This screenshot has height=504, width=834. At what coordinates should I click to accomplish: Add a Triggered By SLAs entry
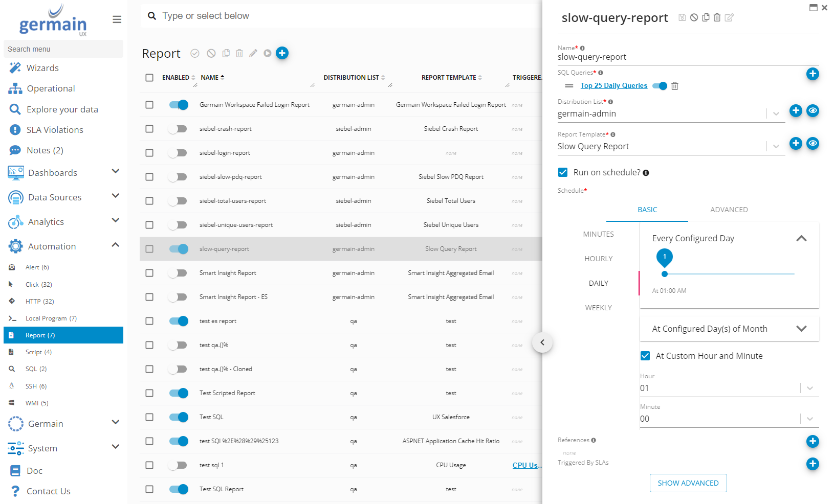813,464
